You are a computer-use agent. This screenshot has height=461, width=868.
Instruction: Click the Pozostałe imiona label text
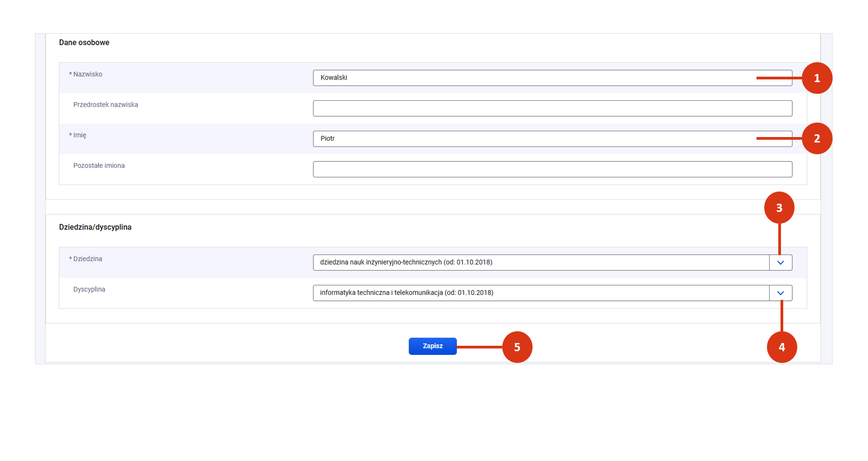(x=99, y=166)
